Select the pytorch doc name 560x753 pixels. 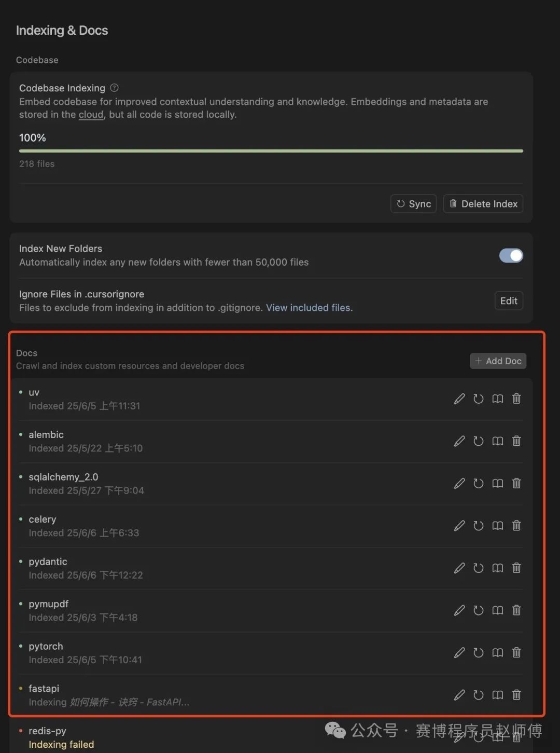tap(46, 647)
